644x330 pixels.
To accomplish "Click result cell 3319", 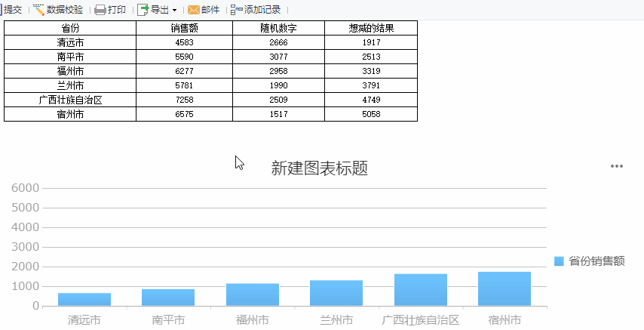I will coord(371,71).
